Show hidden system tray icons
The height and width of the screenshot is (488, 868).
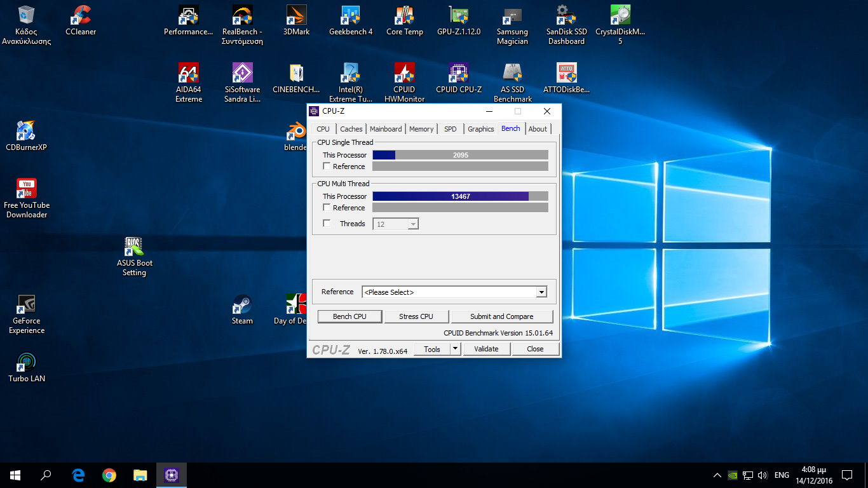click(717, 475)
